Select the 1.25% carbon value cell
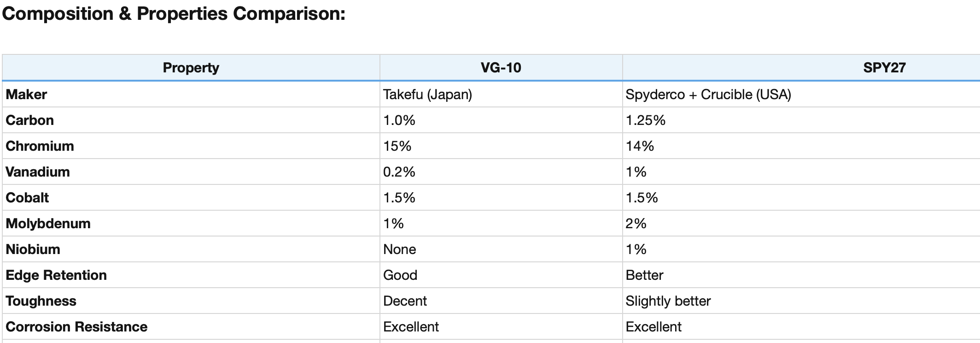 tap(645, 120)
